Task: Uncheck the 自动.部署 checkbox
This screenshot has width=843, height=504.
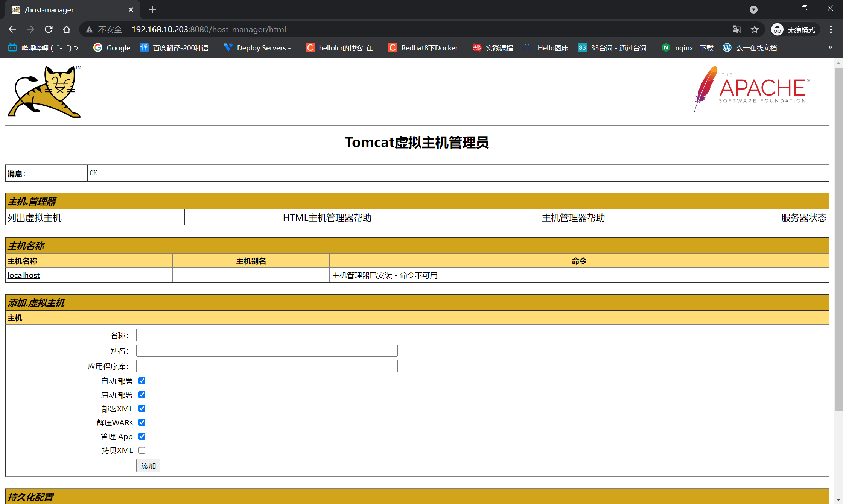Action: [x=142, y=381]
